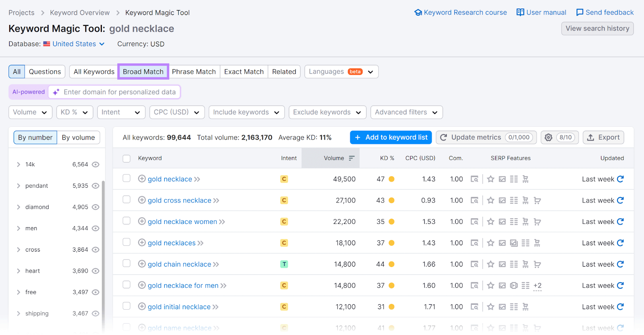The image size is (644, 335).
Task: Open SERP view icon for gold cross necklace
Action: pyautogui.click(x=475, y=201)
